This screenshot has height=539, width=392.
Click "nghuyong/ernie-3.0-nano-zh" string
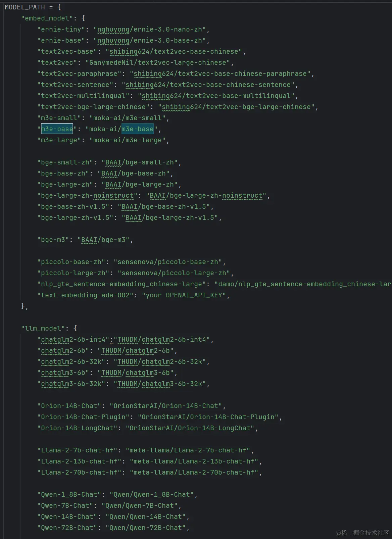tap(150, 30)
